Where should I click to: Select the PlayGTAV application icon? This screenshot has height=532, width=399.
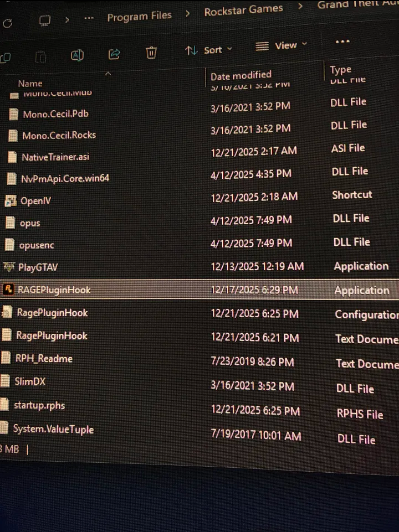coord(9,267)
